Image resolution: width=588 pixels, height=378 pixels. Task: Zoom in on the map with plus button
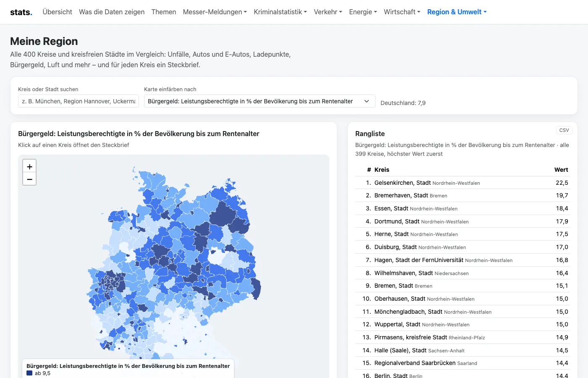pyautogui.click(x=29, y=166)
